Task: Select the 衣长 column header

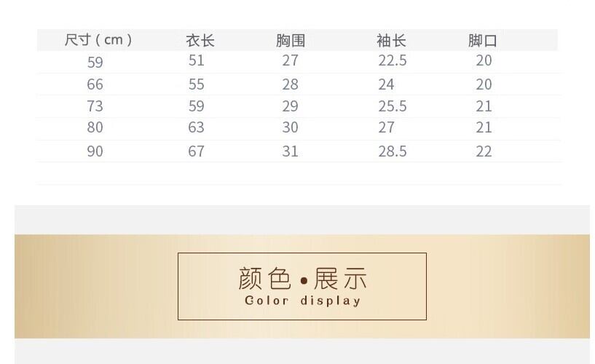Action: tap(200, 41)
